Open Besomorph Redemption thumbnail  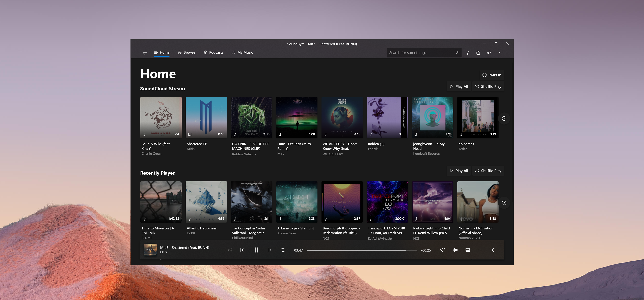[342, 202]
